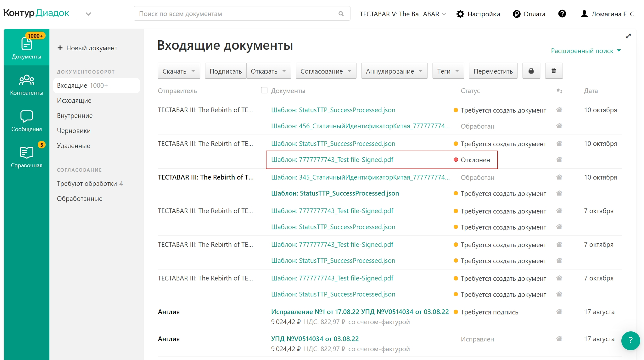Open the Контрагенты sidebar section
This screenshot has width=644, height=360.
pos(26,85)
